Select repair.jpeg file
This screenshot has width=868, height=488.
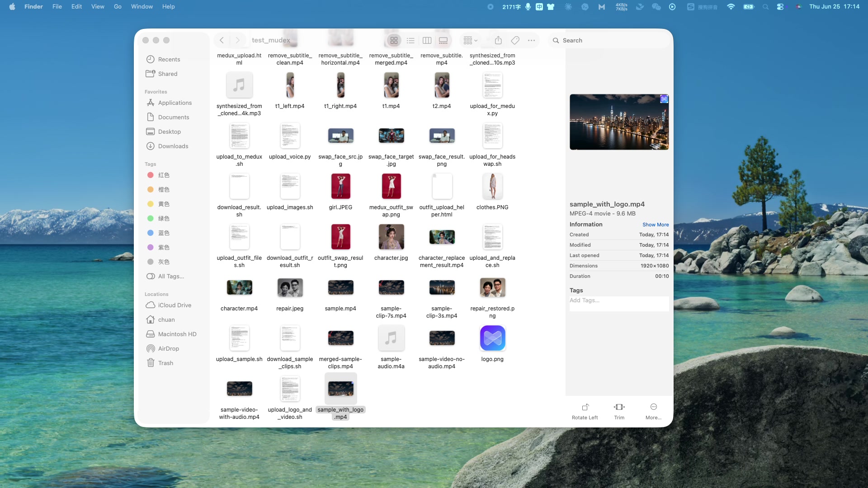(x=290, y=288)
